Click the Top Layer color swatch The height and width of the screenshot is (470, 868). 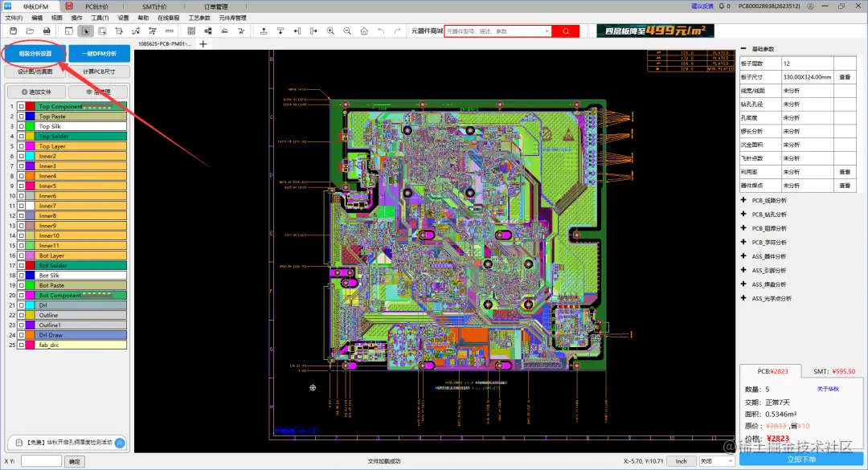click(x=31, y=146)
